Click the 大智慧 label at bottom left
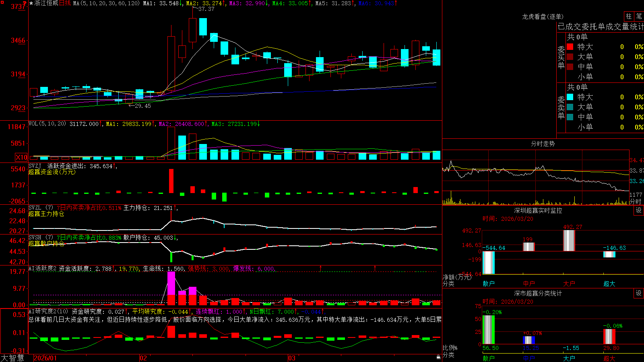Viewport: 644px width, 362px height. pos(12,358)
